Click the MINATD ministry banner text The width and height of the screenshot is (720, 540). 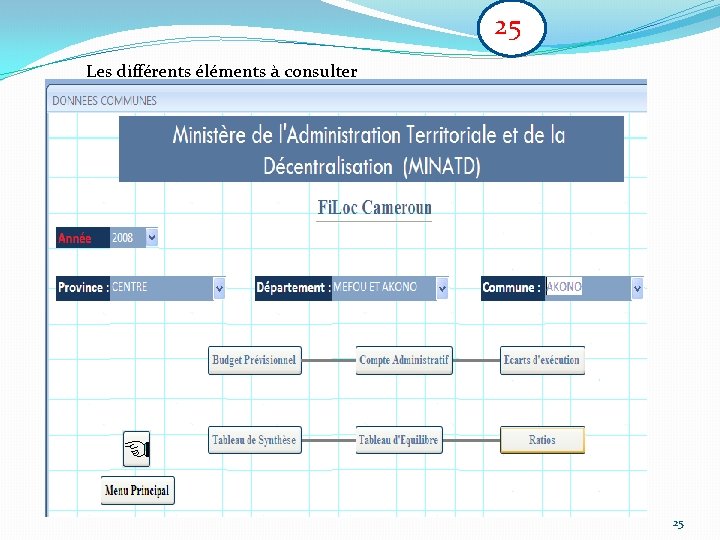tap(371, 149)
